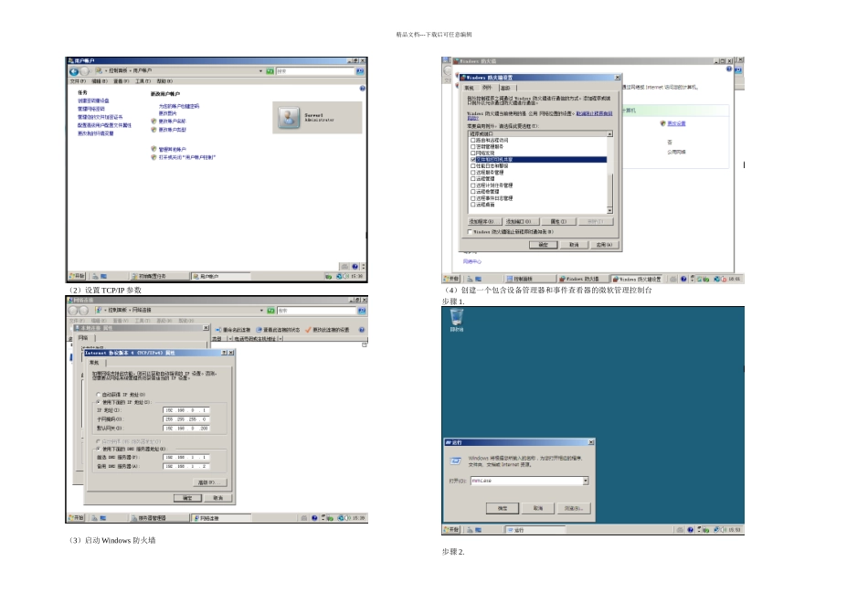Click green refresh icon in 网络连接 address bar
The height and width of the screenshot is (614, 868).
click(270, 311)
